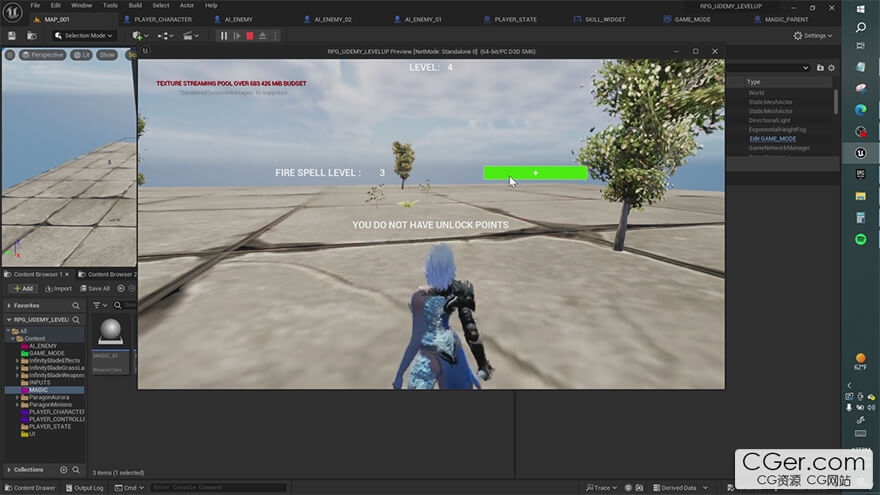
Task: Open the Cmd console type dropdown
Action: click(129, 488)
